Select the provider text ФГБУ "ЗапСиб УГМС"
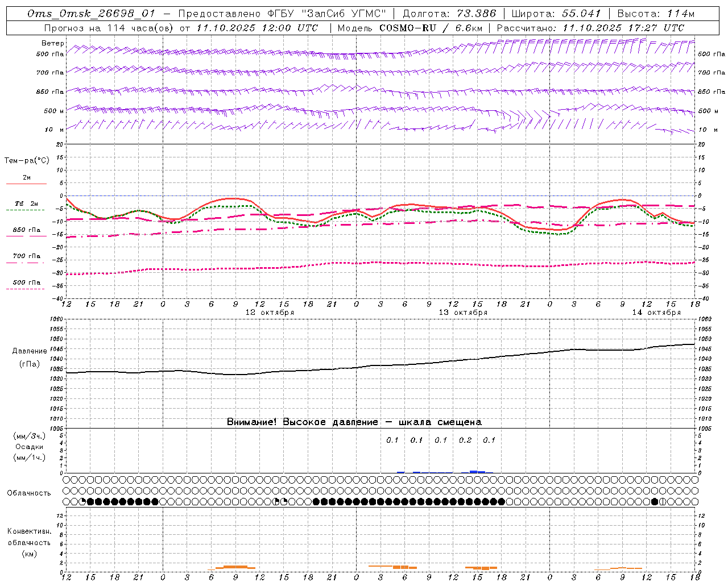This screenshot has width=728, height=582. tap(328, 14)
